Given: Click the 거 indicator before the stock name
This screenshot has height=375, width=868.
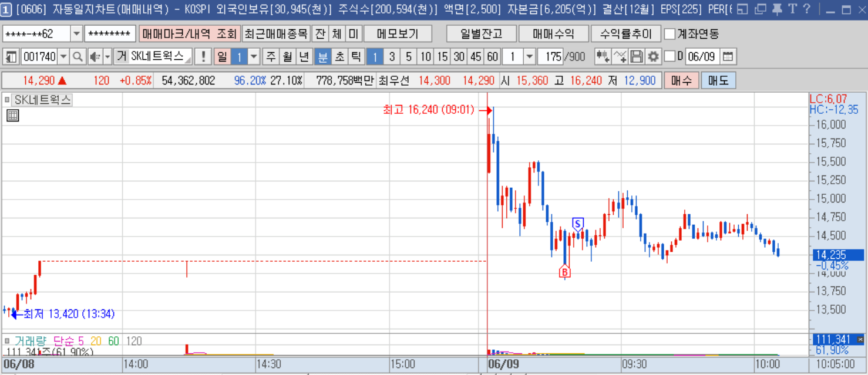Looking at the screenshot, I should coord(122,57).
